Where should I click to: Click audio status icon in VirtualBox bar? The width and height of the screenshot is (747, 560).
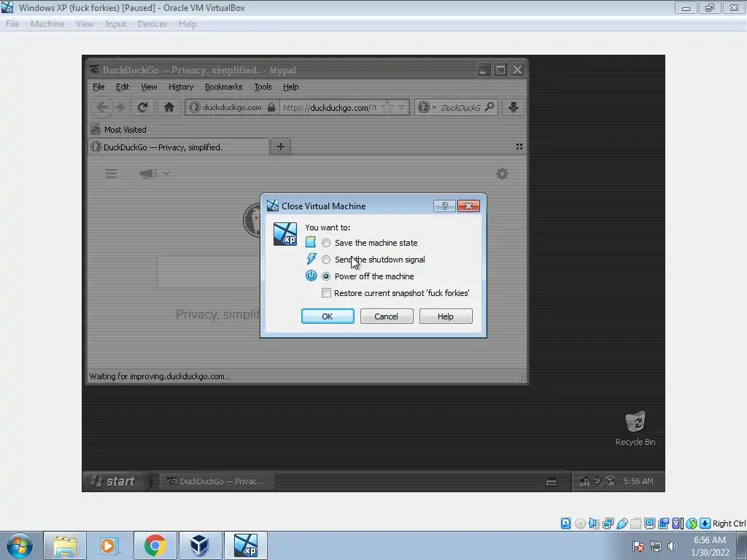point(594,524)
